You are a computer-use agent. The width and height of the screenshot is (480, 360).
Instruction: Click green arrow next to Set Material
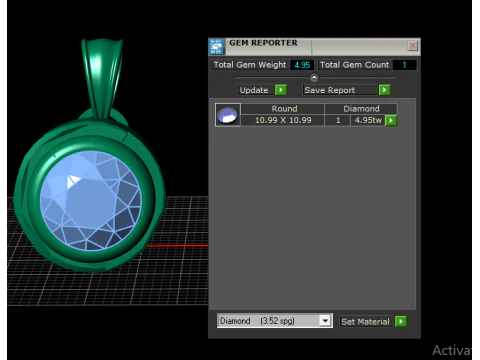[400, 321]
